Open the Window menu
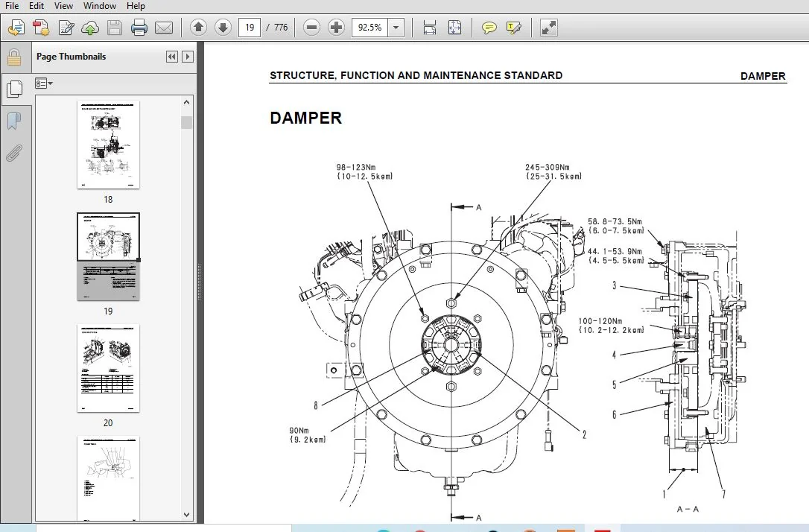Image resolution: width=809 pixels, height=532 pixels. [x=100, y=6]
